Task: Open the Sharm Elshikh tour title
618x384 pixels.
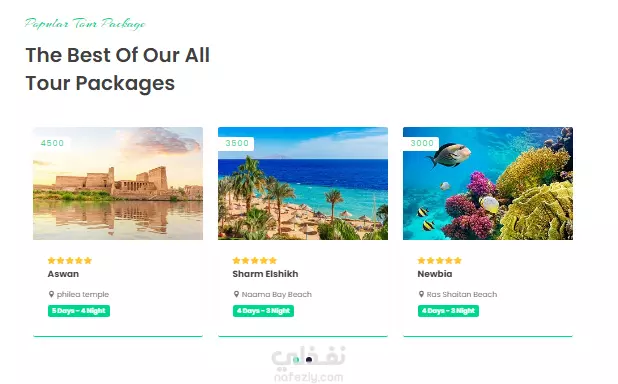Action: (265, 274)
